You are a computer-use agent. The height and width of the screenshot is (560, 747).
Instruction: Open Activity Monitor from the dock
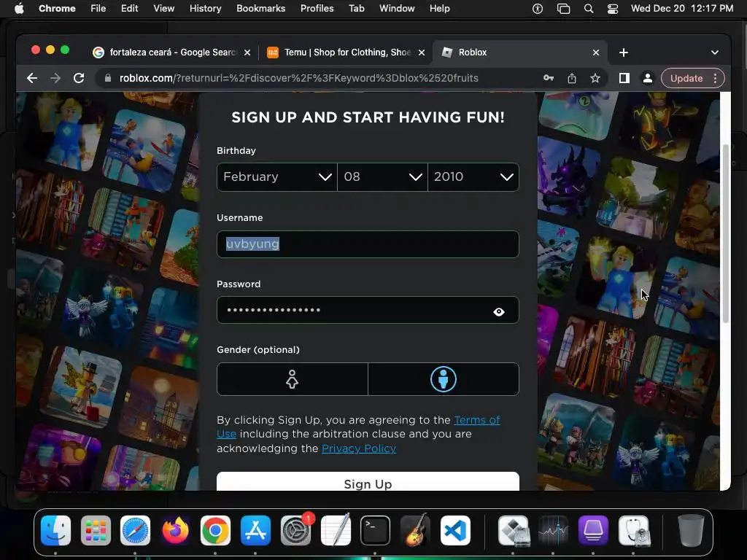tap(553, 530)
